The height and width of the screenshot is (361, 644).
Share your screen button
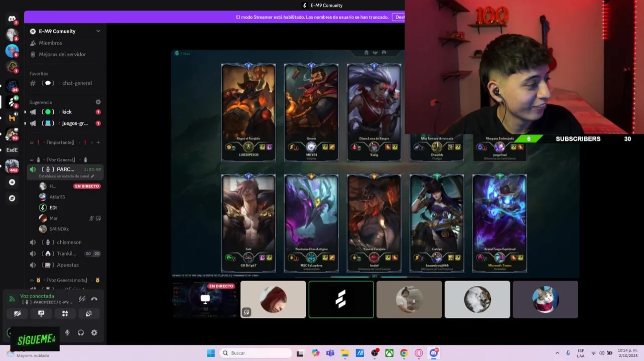[41, 313]
